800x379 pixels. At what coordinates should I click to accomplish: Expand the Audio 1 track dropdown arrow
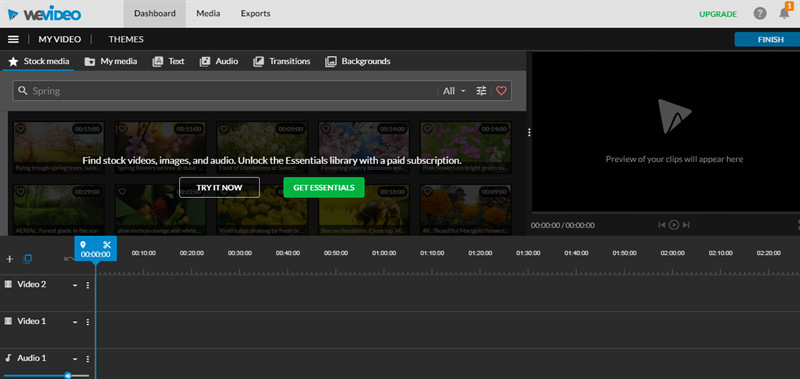pos(75,359)
